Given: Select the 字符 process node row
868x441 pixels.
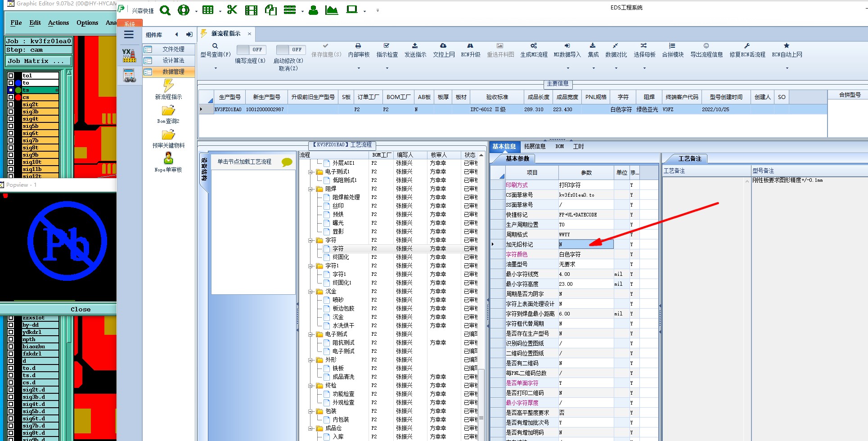Looking at the screenshot, I should (x=338, y=249).
